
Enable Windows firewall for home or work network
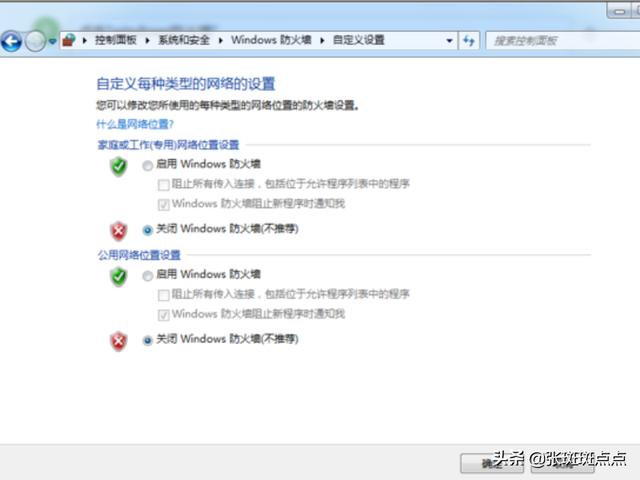[148, 164]
